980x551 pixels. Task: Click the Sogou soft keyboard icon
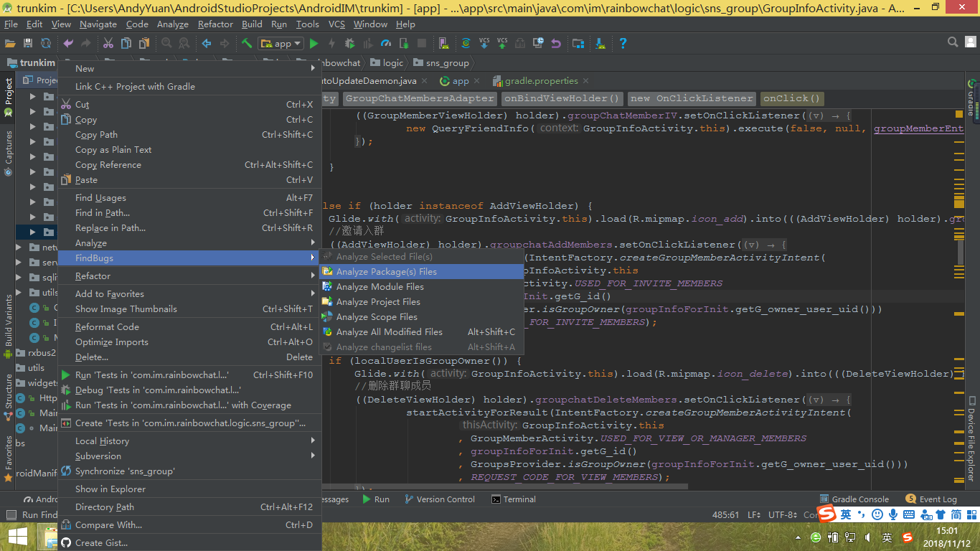coord(909,514)
